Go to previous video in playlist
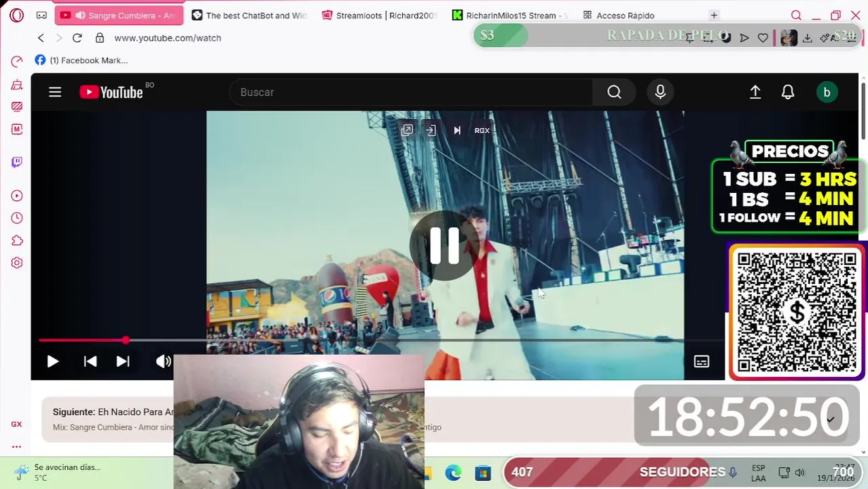Viewport: 868px width, 489px height. point(90,362)
